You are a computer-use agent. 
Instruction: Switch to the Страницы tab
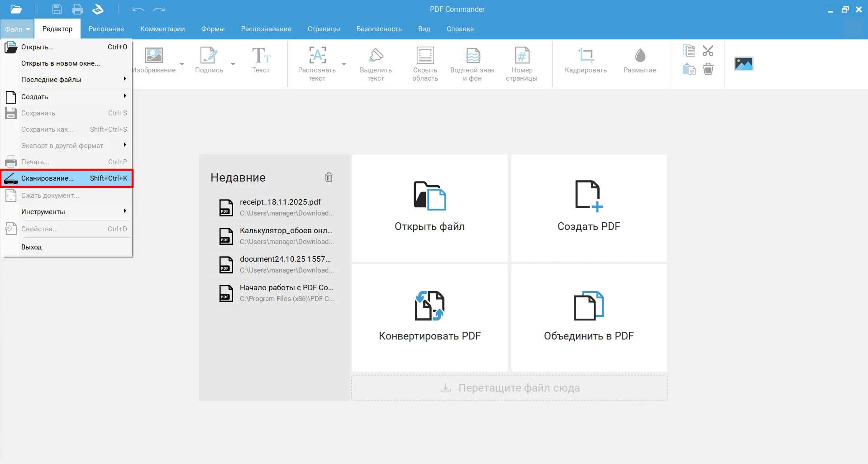(x=324, y=29)
